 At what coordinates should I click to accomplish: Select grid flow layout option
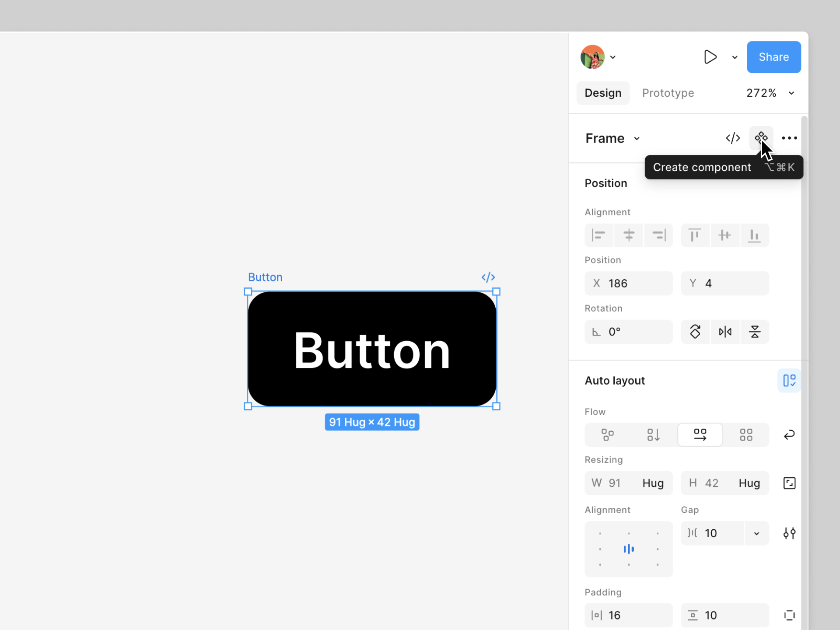[x=746, y=435]
